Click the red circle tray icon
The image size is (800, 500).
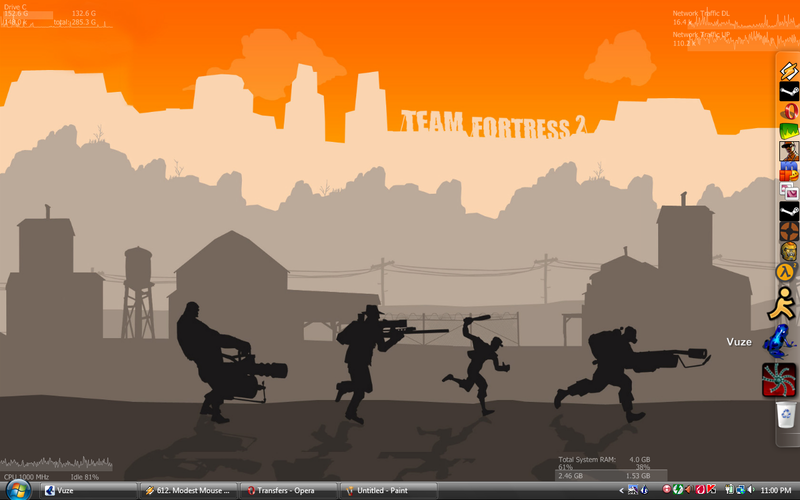(667, 489)
